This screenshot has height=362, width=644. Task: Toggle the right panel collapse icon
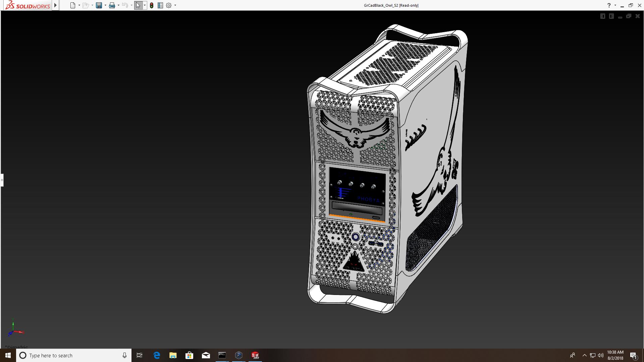tap(611, 16)
